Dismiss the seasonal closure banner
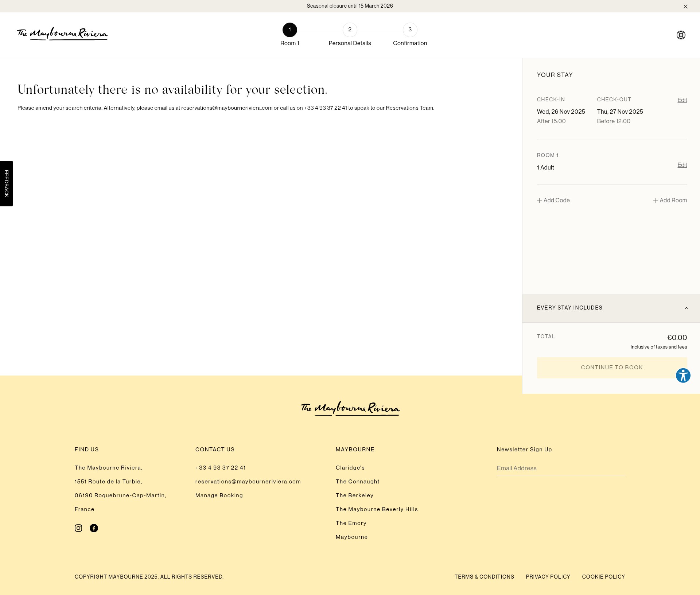Screen dimensions: 700x595 click(685, 6)
